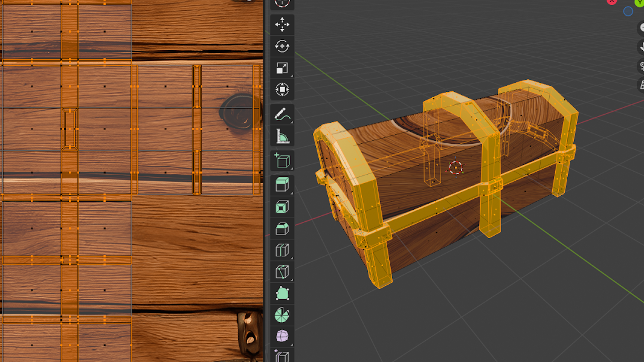
Task: Toggle perspective/orthographic view
Action: coord(641,85)
